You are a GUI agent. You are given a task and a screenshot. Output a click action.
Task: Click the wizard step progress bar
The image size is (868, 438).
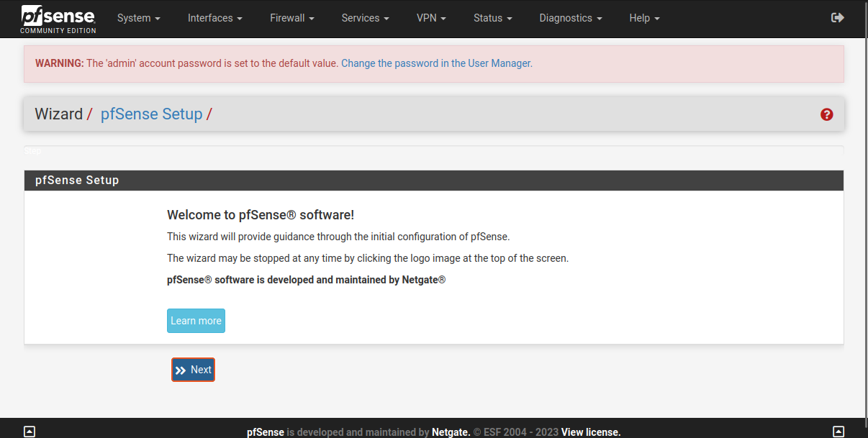coord(434,150)
